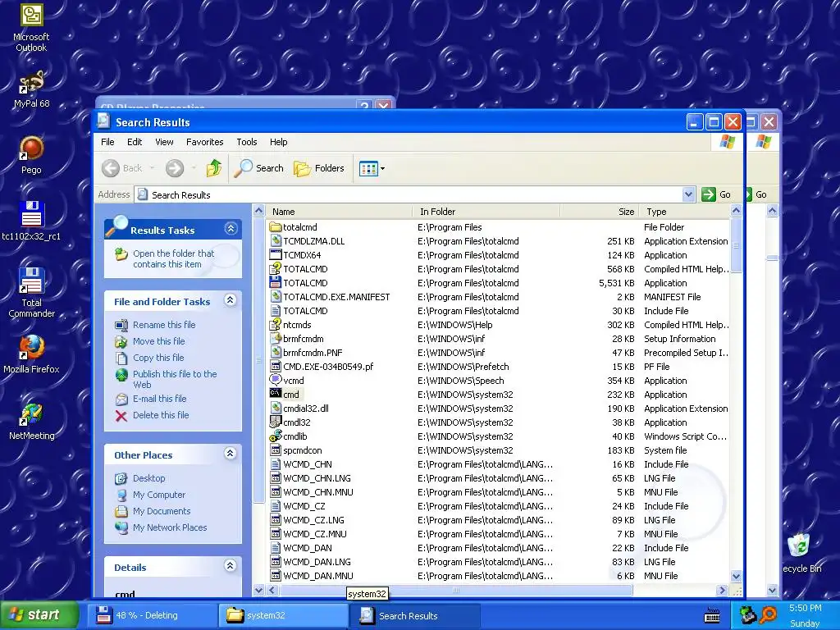Screen dimensions: 840x630
Task: Sort results by Name column header
Action: (x=339, y=212)
